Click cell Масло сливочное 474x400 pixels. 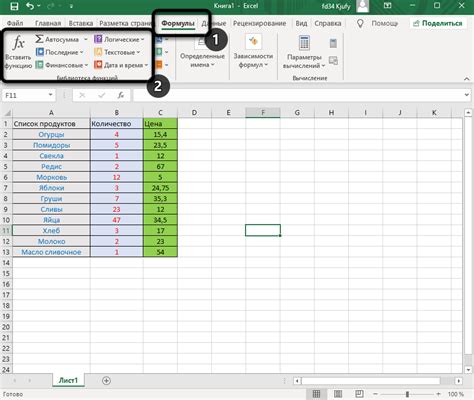51,252
